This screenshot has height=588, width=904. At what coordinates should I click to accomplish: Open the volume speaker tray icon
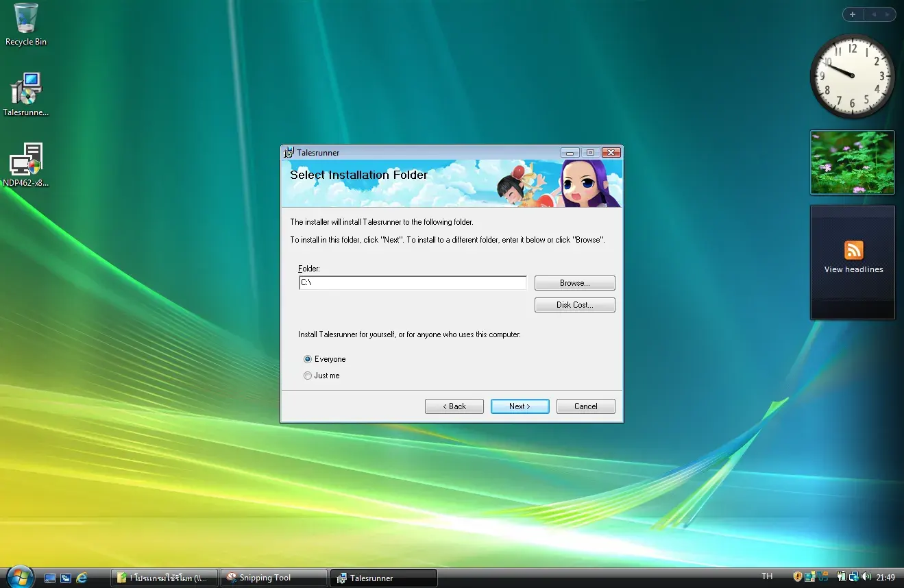coord(866,577)
